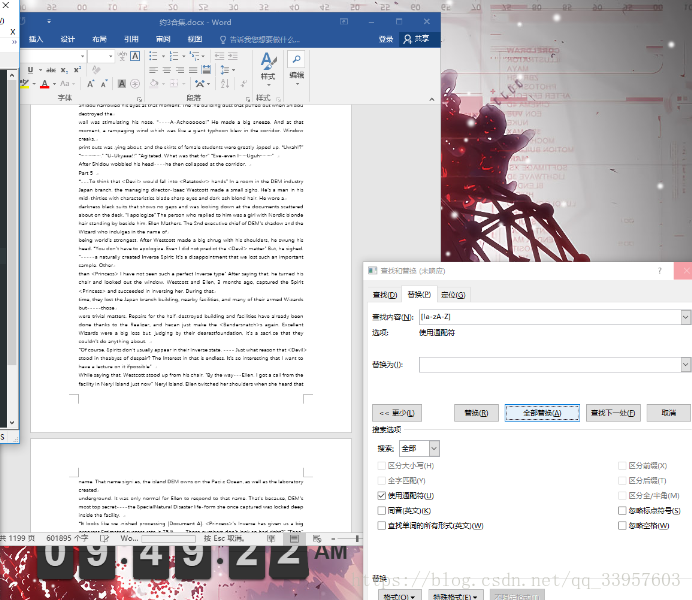692x600 pixels.
Task: Open the font size dropdown
Action: tap(110, 56)
